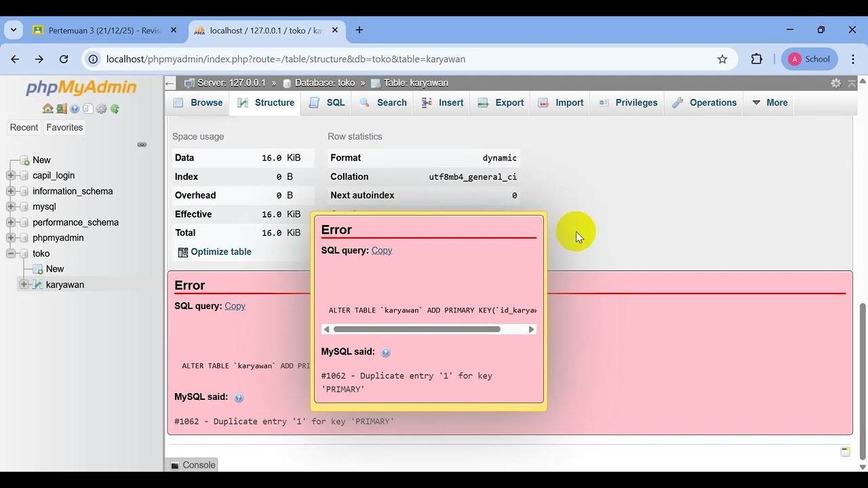Click the Recent button
Viewport: 868px width, 488px height.
pyautogui.click(x=24, y=127)
